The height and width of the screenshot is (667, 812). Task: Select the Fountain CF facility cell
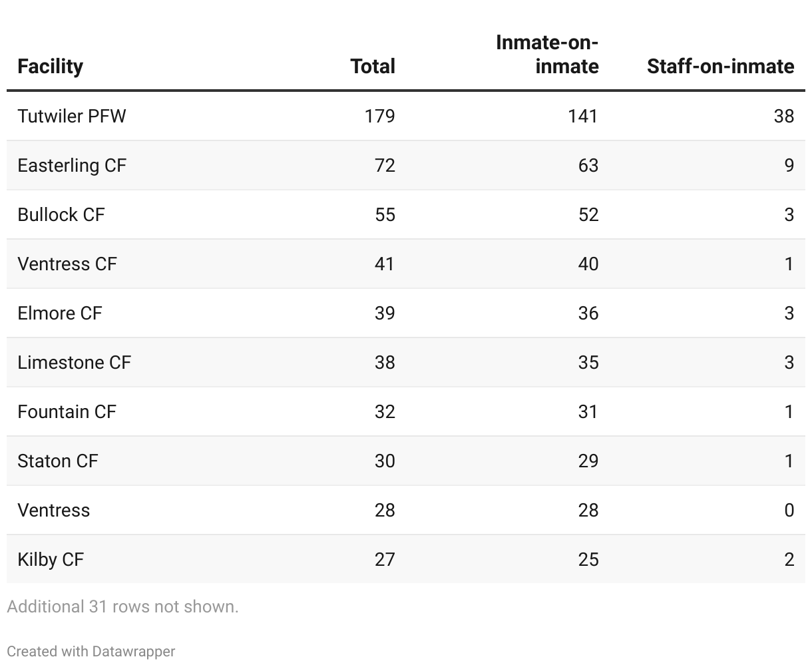point(67,411)
